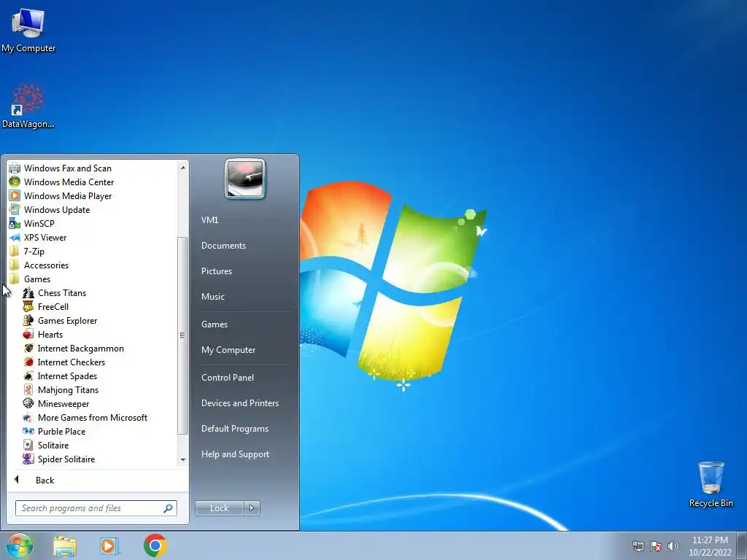Select the My Computer desktop icon

[28, 30]
